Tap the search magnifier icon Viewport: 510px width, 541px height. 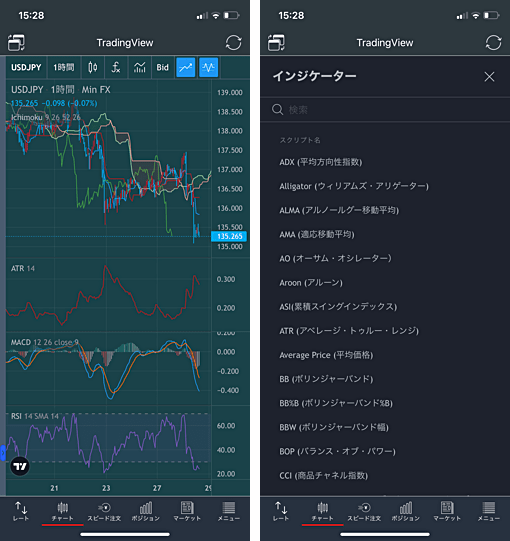coord(277,110)
